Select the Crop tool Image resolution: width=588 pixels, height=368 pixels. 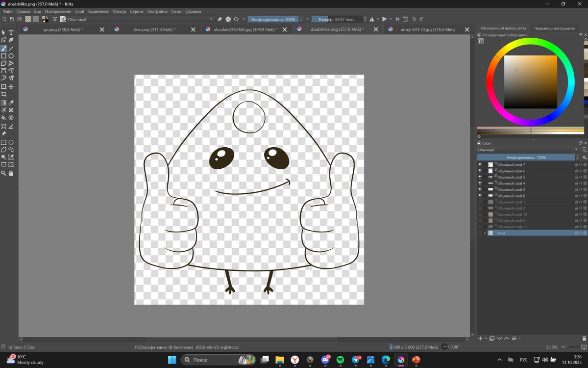(3, 94)
